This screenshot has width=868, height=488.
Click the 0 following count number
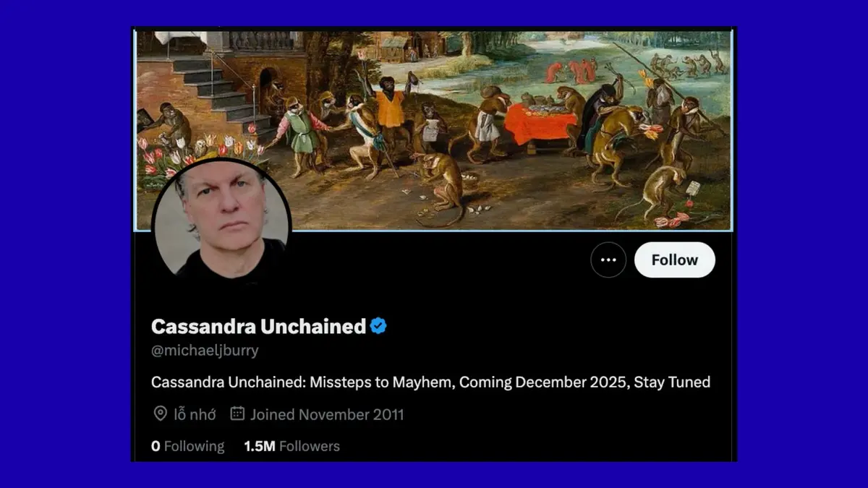pyautogui.click(x=156, y=446)
